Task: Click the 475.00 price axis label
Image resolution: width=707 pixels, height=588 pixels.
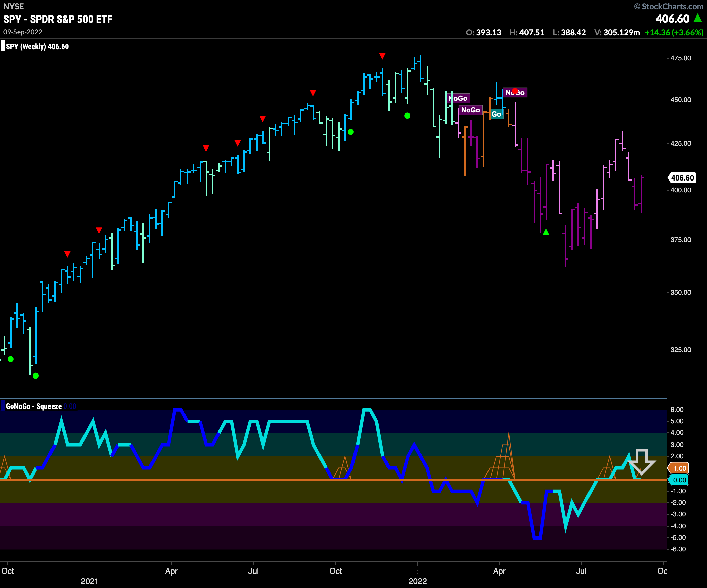Action: pos(681,58)
